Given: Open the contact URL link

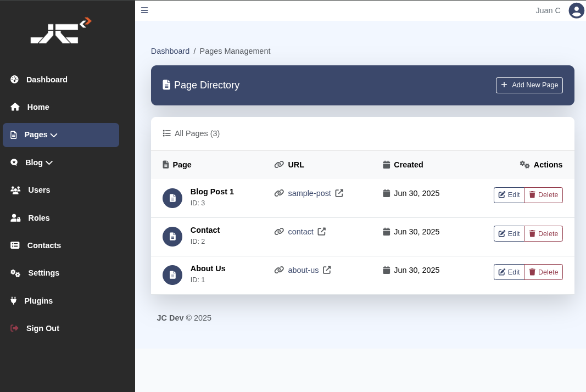Looking at the screenshot, I should (300, 232).
